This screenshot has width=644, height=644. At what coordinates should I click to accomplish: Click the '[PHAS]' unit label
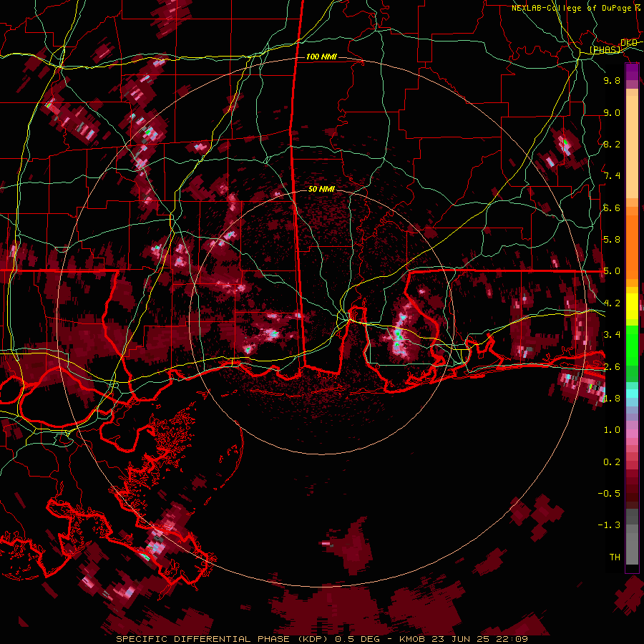[605, 49]
